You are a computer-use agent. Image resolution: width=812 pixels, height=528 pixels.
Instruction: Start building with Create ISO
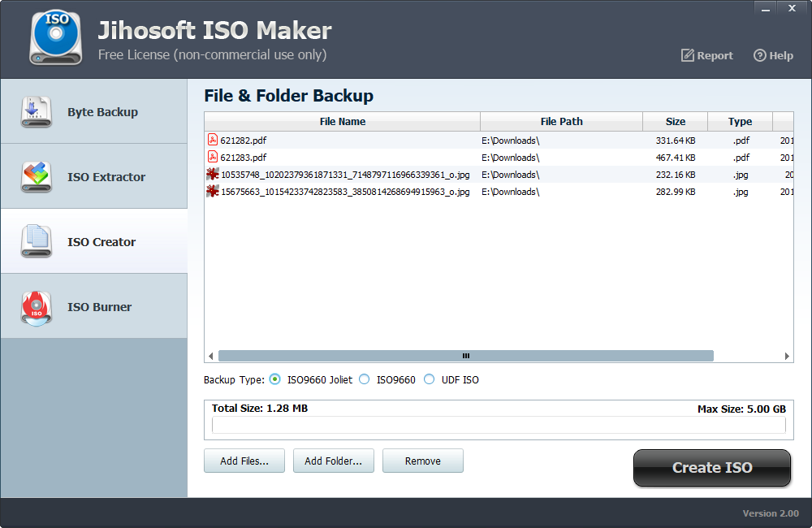[712, 467]
